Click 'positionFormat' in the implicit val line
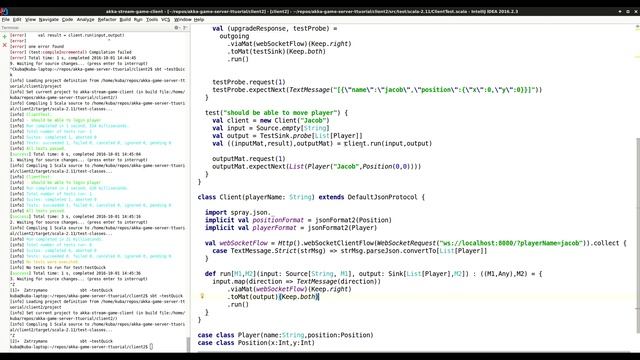640x360 pixels. point(278,220)
